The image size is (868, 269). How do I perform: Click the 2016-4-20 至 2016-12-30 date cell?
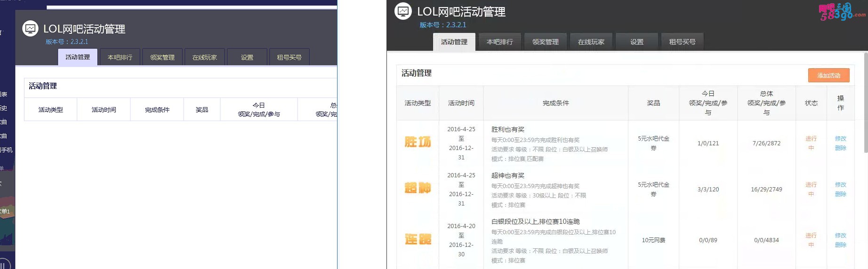click(x=461, y=240)
